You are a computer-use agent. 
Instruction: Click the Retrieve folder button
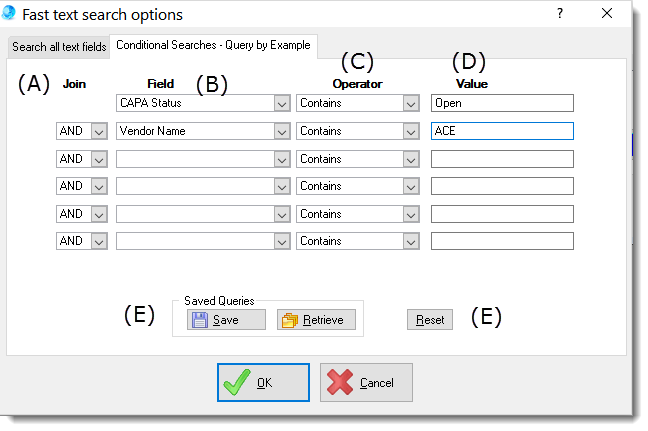[x=315, y=320]
